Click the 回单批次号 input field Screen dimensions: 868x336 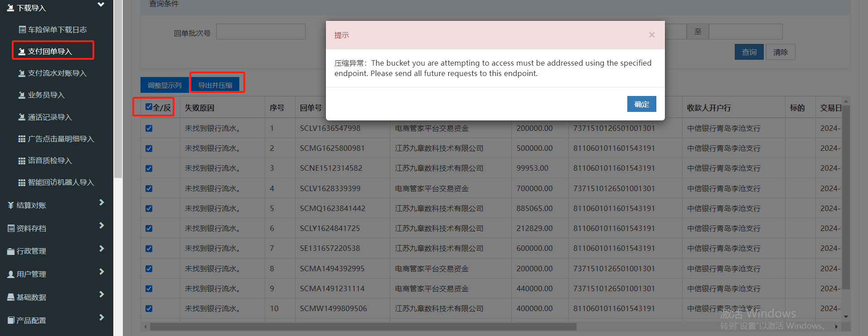tap(261, 32)
